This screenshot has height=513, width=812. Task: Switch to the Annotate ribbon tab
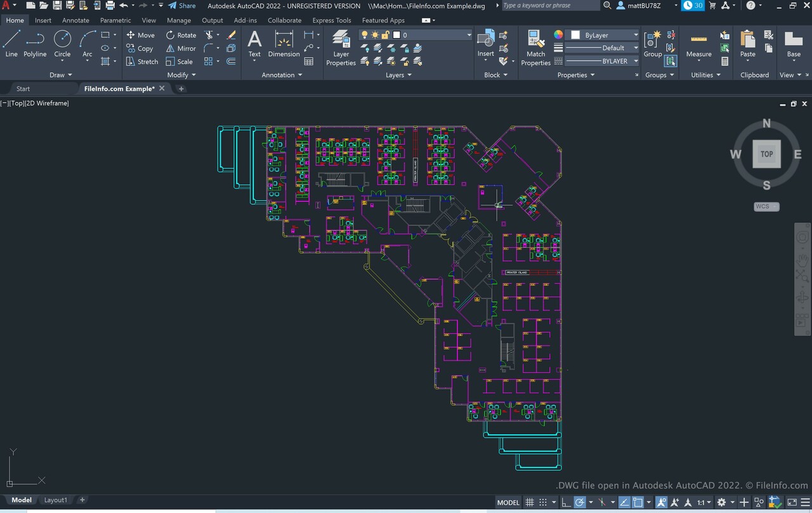(75, 20)
